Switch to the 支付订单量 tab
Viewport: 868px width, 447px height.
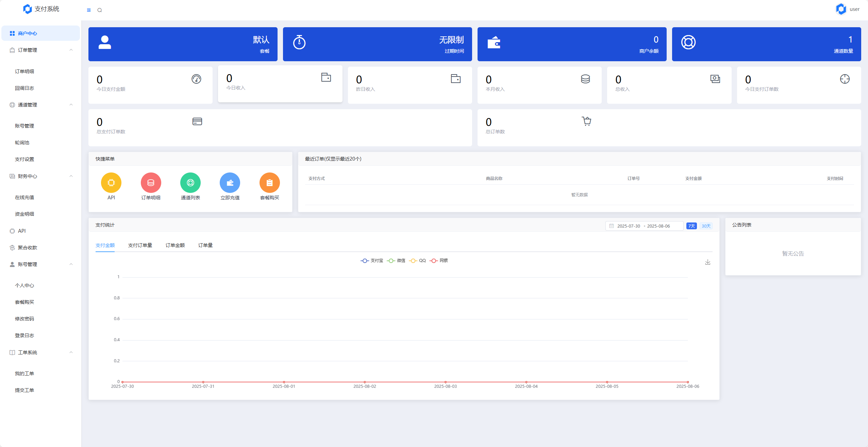click(140, 245)
